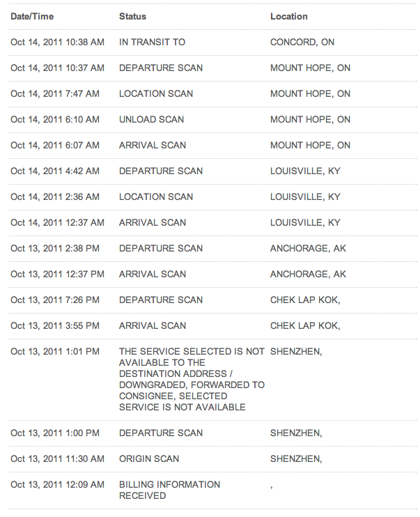
Task: Select the Oct 13, 2011 3:55 PM timestamp
Action: (55, 326)
